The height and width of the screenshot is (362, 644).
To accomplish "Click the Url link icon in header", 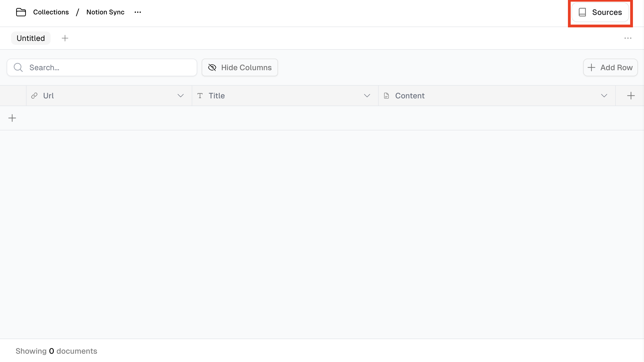I will point(34,96).
